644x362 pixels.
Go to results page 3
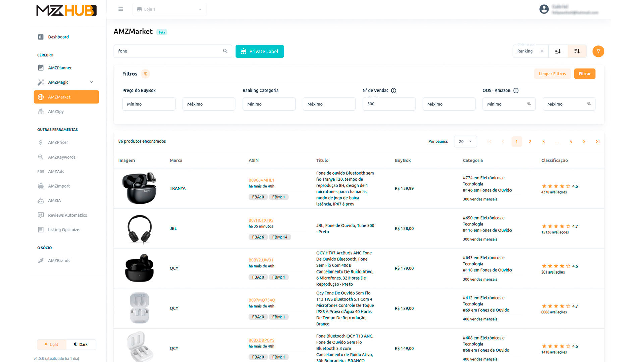(x=543, y=142)
